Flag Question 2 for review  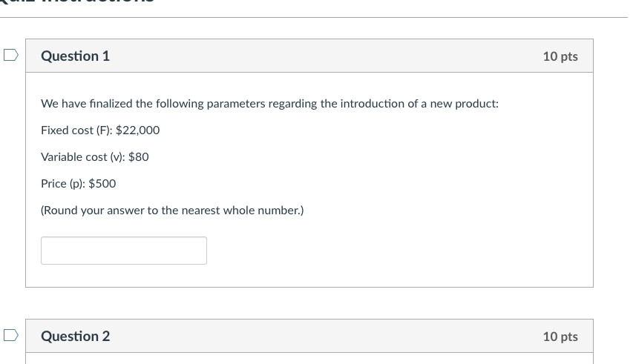click(10, 335)
